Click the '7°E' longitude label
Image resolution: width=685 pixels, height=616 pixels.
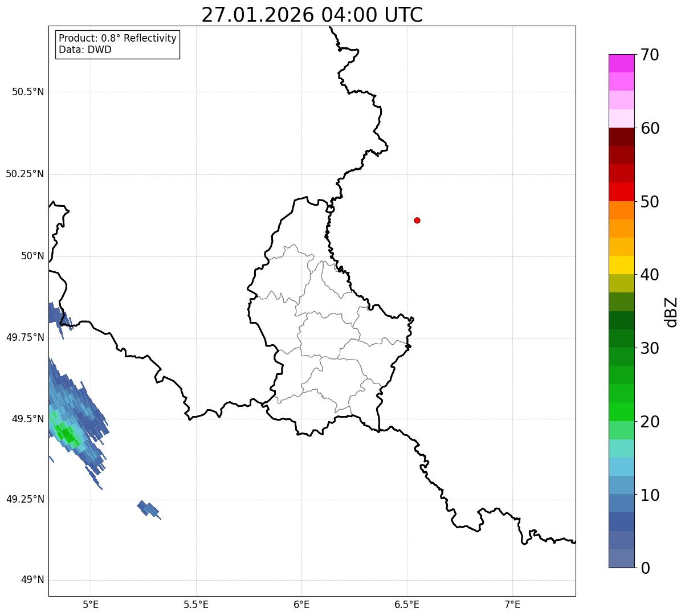pyautogui.click(x=513, y=604)
